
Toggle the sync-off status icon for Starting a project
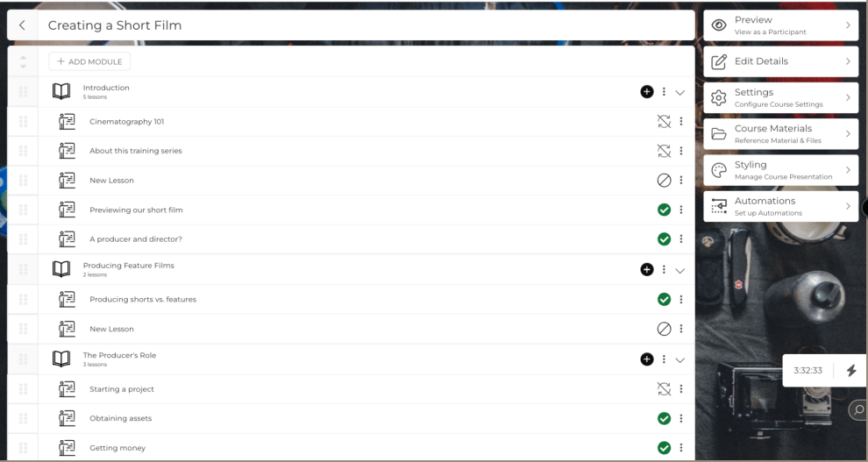tap(664, 389)
